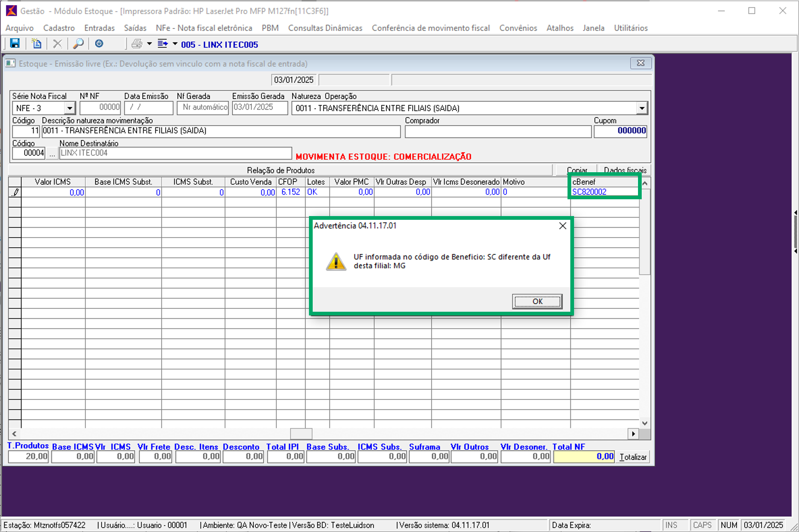Click the 005 - LINX ITEC005 label
The width and height of the screenshot is (799, 532).
(x=219, y=44)
